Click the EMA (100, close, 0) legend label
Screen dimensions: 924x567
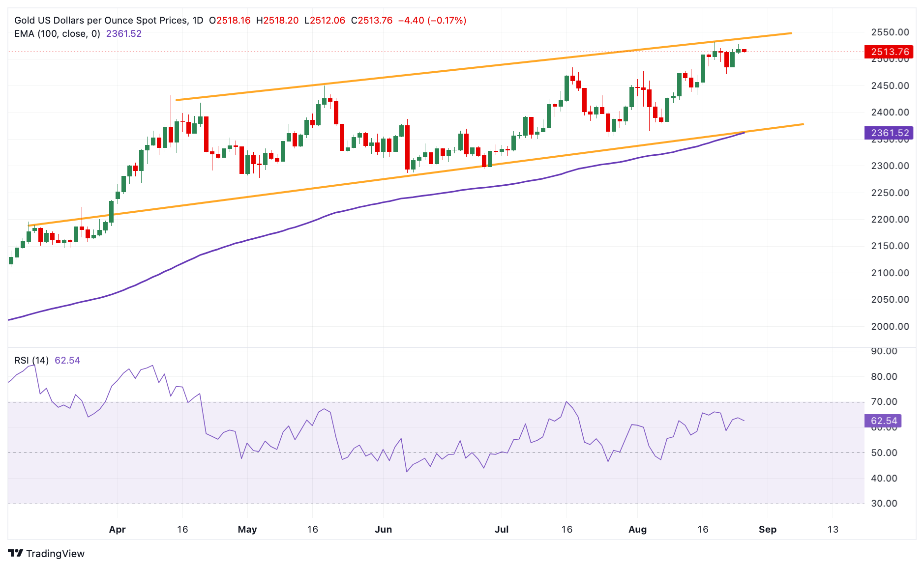pyautogui.click(x=57, y=34)
